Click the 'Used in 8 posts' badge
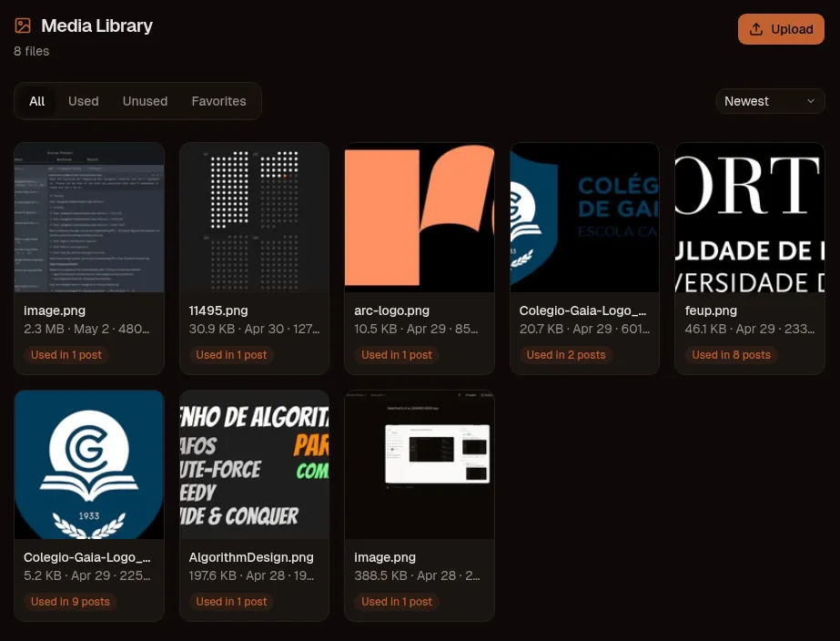This screenshot has width=840, height=641. pyautogui.click(x=732, y=355)
